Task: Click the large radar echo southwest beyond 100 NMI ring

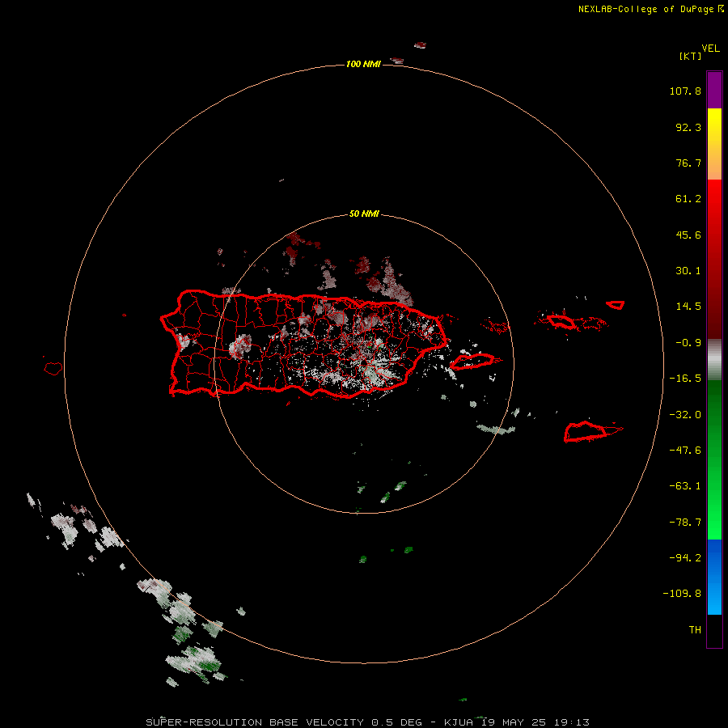Action: click(195, 662)
